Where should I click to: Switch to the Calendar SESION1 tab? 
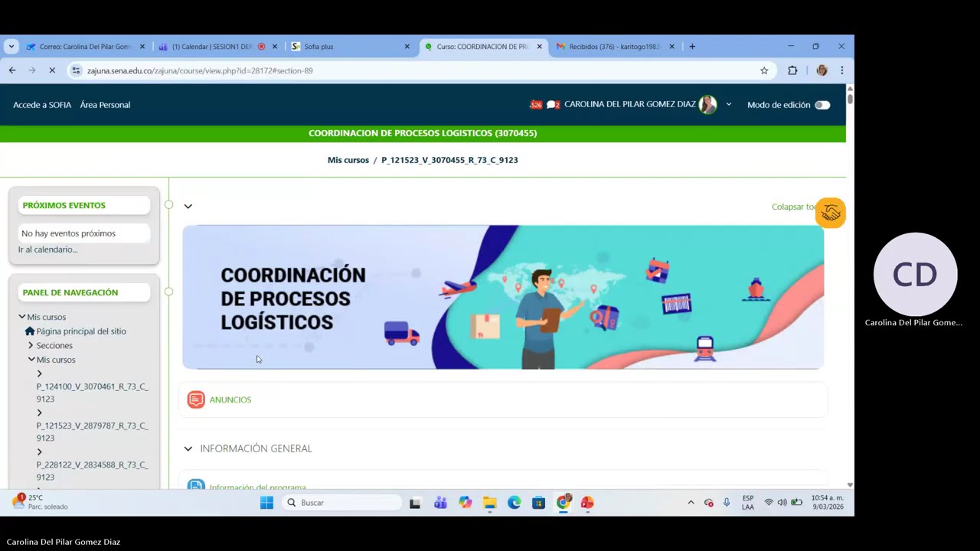[x=218, y=47]
